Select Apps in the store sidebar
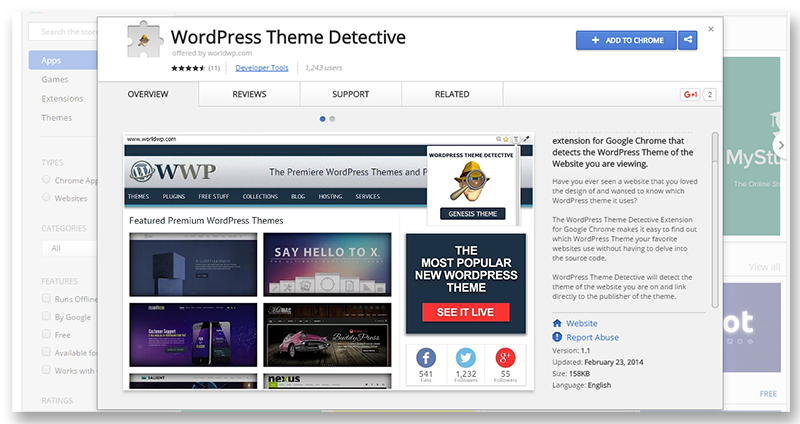The image size is (800, 424). [x=63, y=60]
